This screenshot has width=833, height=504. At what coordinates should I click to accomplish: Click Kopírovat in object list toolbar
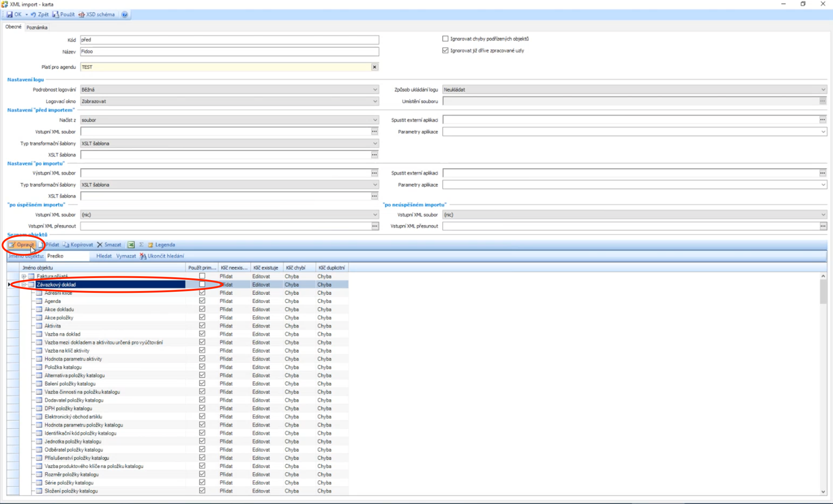pyautogui.click(x=78, y=245)
